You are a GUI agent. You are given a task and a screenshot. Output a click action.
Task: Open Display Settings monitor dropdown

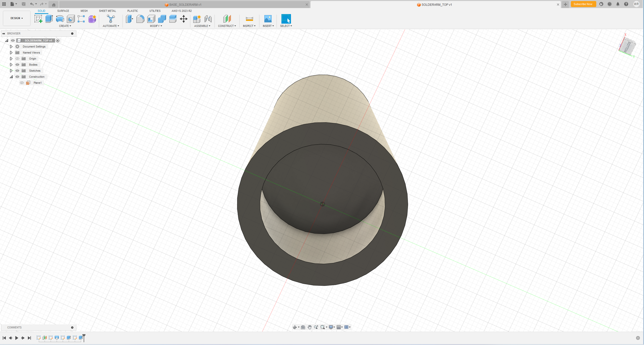point(332,327)
